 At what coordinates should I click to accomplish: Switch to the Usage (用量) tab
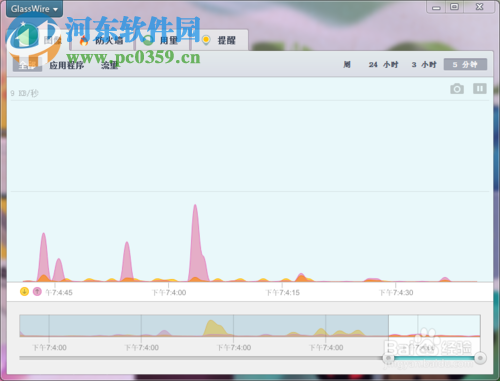pos(162,40)
